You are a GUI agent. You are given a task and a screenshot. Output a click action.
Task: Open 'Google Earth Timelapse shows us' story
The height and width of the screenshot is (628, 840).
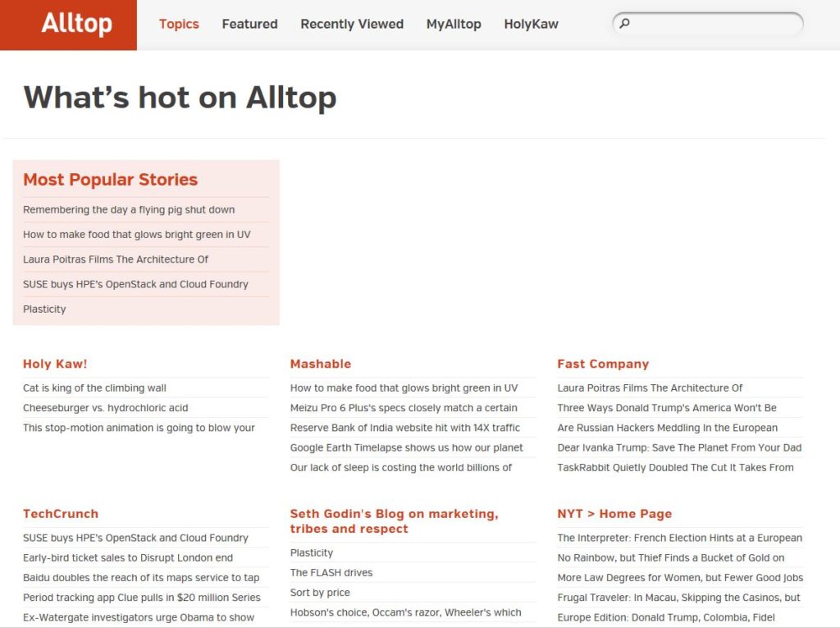pos(407,447)
